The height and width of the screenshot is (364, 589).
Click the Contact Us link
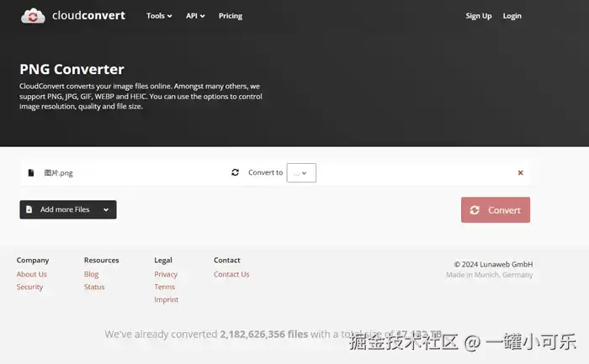pos(231,274)
